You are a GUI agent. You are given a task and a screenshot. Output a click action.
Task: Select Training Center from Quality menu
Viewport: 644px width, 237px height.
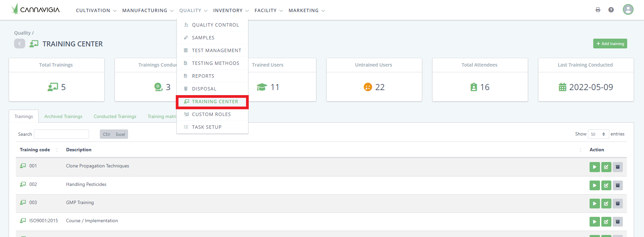tap(215, 102)
